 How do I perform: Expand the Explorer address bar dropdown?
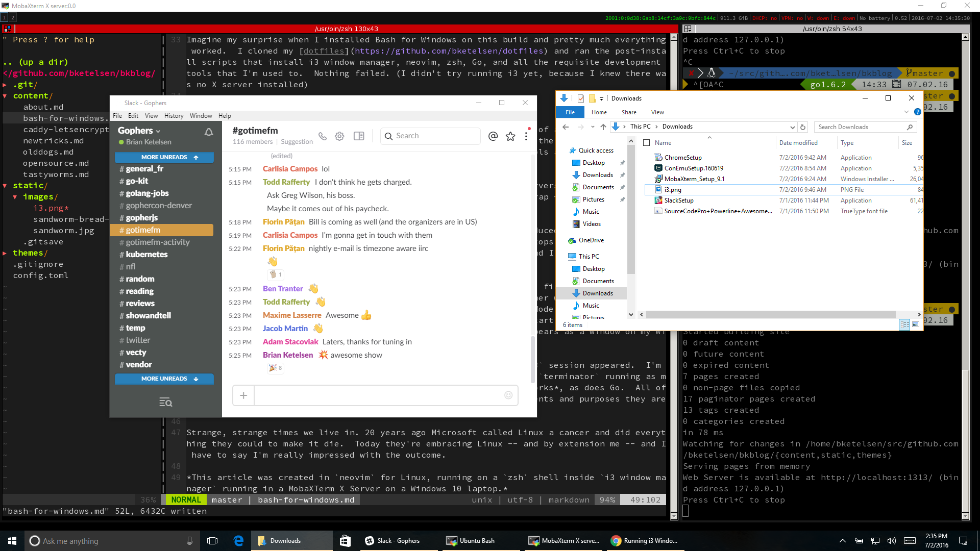click(792, 127)
